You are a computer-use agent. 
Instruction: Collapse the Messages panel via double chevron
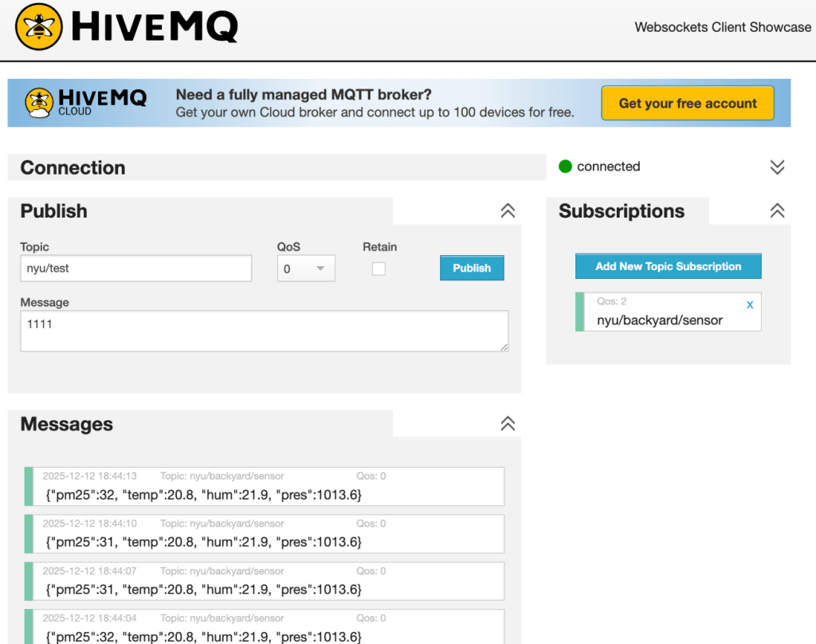coord(508,423)
